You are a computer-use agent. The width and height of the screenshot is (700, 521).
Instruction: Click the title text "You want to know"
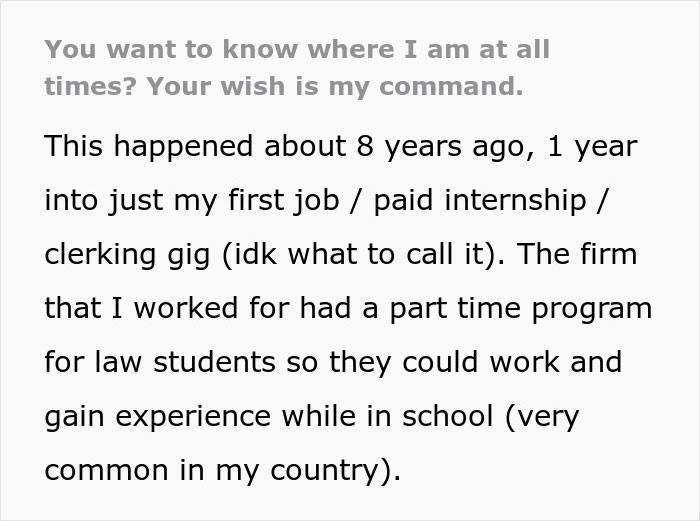point(149,49)
